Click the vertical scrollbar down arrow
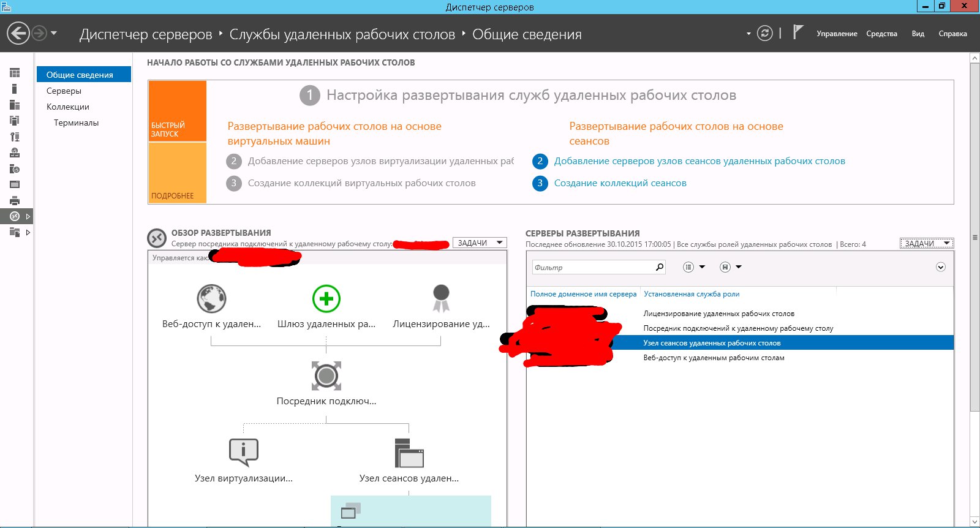The width and height of the screenshot is (980, 528). (x=974, y=522)
